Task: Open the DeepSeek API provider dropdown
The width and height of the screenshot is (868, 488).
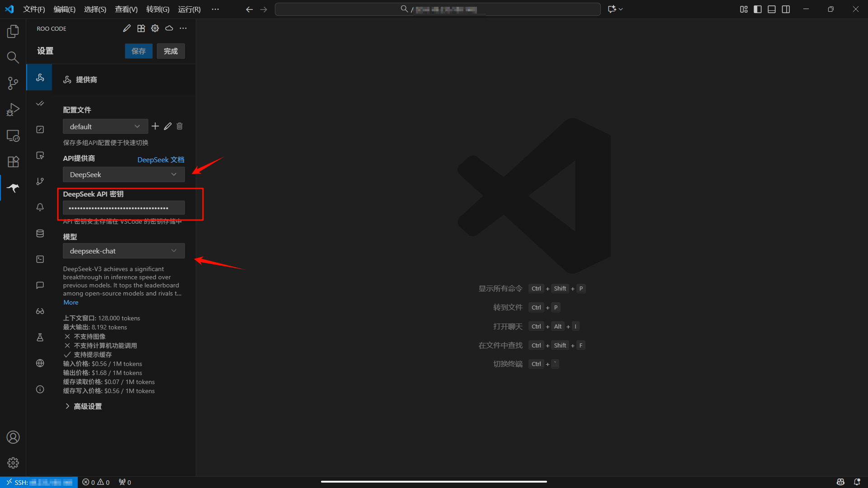Action: (x=123, y=174)
